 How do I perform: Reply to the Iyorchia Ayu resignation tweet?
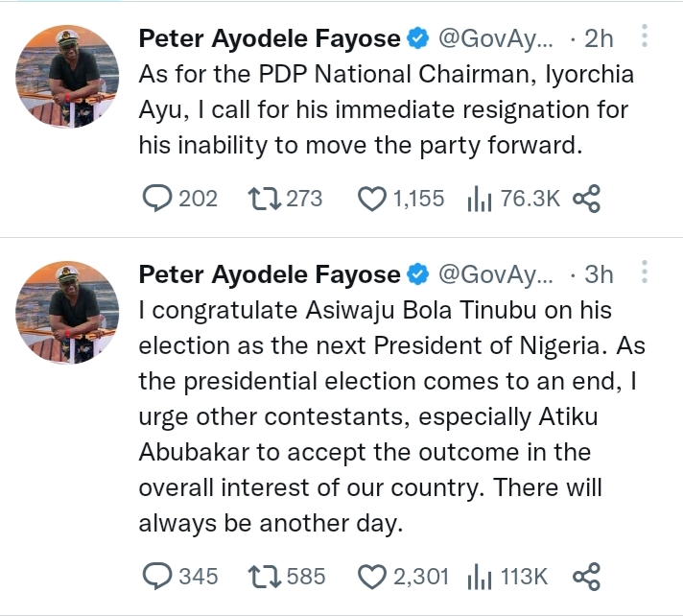pos(156,199)
